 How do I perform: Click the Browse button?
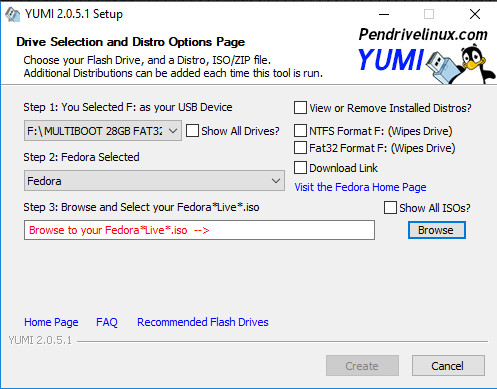[x=437, y=230]
